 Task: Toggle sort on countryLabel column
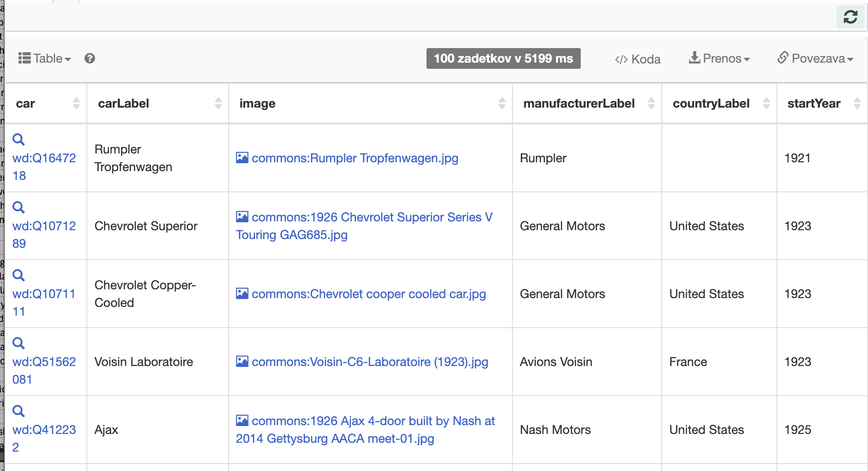pos(766,103)
